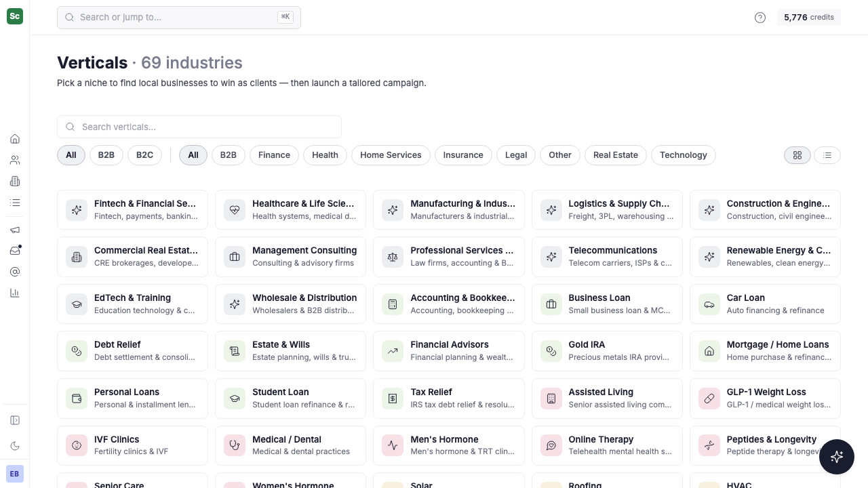Open Personal Loans wallet icon
868x488 pixels.
(x=77, y=399)
